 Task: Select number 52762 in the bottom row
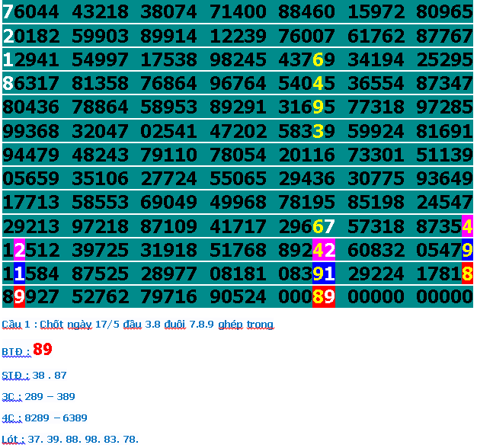coord(101,297)
